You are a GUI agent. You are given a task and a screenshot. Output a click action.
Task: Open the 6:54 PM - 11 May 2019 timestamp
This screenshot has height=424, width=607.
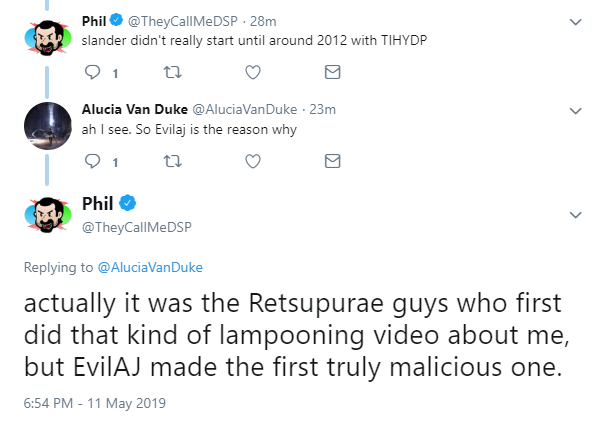94,403
